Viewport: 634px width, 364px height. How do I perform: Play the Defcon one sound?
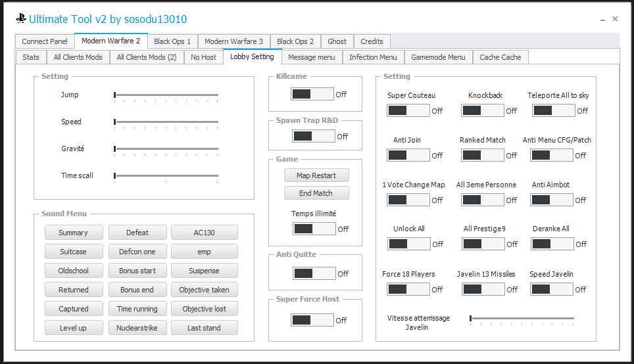[x=137, y=251]
